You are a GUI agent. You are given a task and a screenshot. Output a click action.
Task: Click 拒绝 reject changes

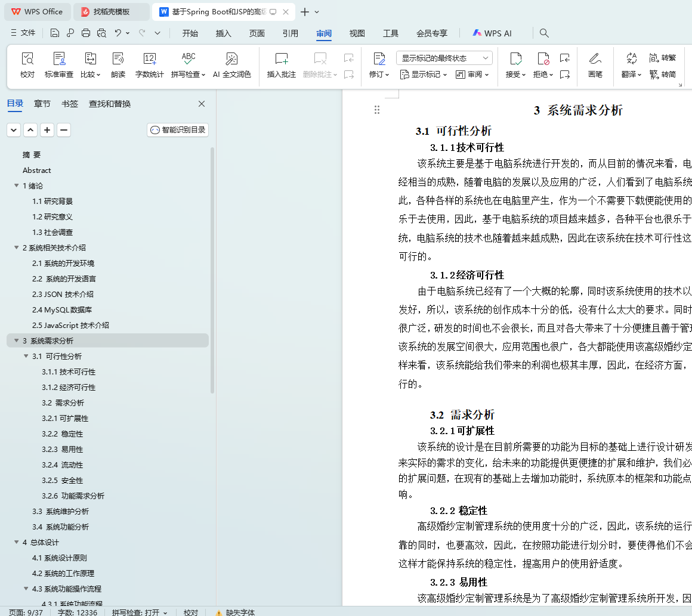point(543,65)
